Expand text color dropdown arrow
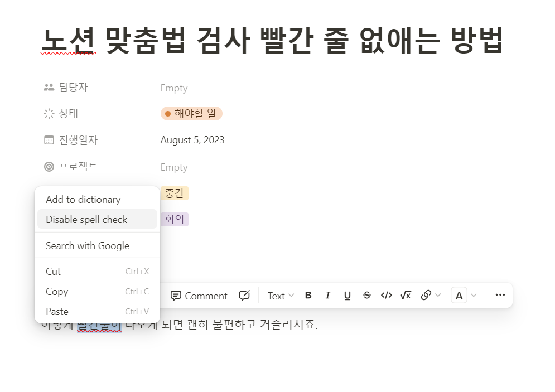Viewport: 555px width, 392px height. 474,295
